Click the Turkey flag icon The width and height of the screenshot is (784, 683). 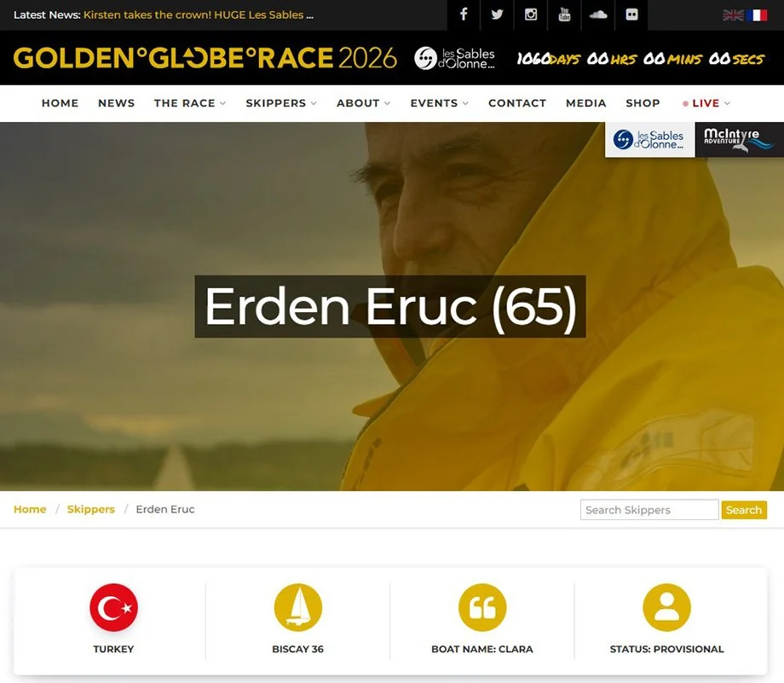pyautogui.click(x=113, y=607)
